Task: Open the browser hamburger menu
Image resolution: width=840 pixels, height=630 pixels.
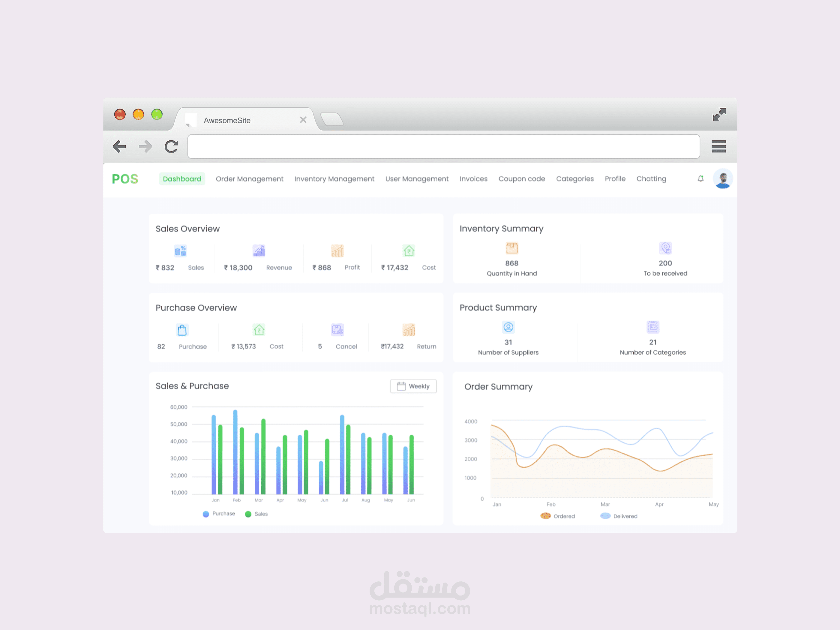Action: pyautogui.click(x=718, y=146)
